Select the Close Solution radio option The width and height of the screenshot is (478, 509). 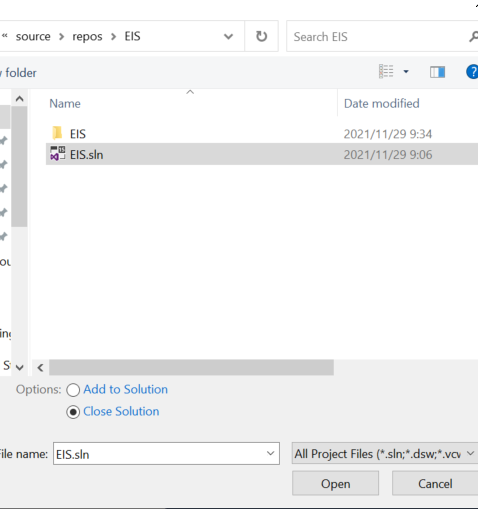73,412
